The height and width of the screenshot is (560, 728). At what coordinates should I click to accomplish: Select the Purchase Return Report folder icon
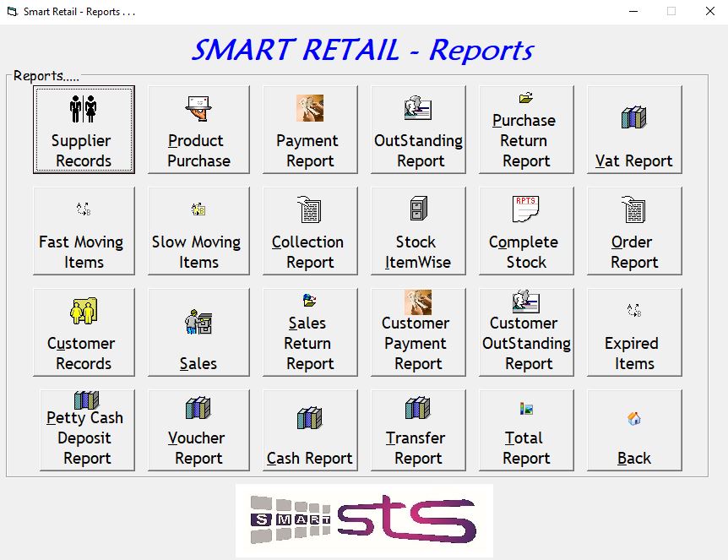[x=526, y=97]
